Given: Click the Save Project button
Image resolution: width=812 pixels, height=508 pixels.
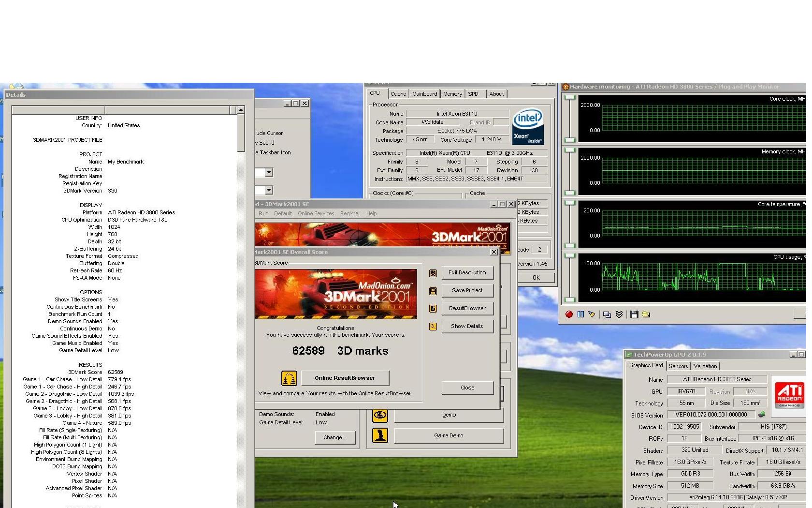Looking at the screenshot, I should click(467, 290).
